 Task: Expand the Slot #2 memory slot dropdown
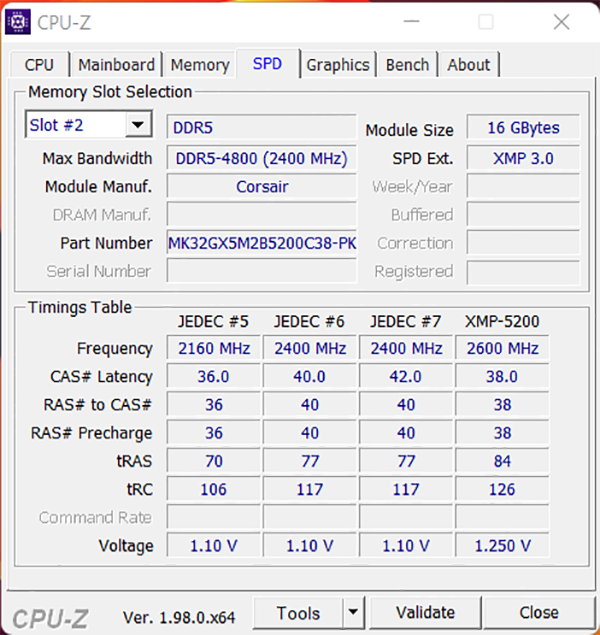point(138,125)
